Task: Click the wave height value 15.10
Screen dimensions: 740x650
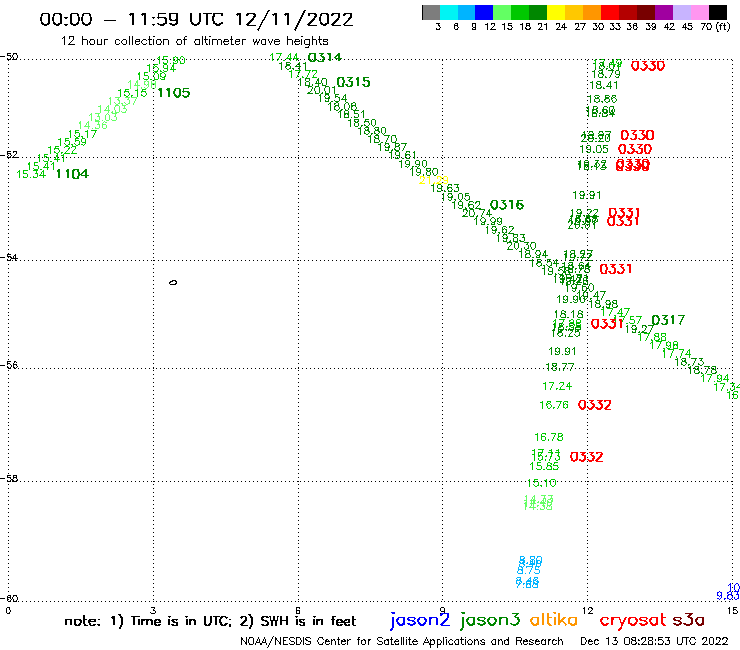Action: (x=542, y=483)
